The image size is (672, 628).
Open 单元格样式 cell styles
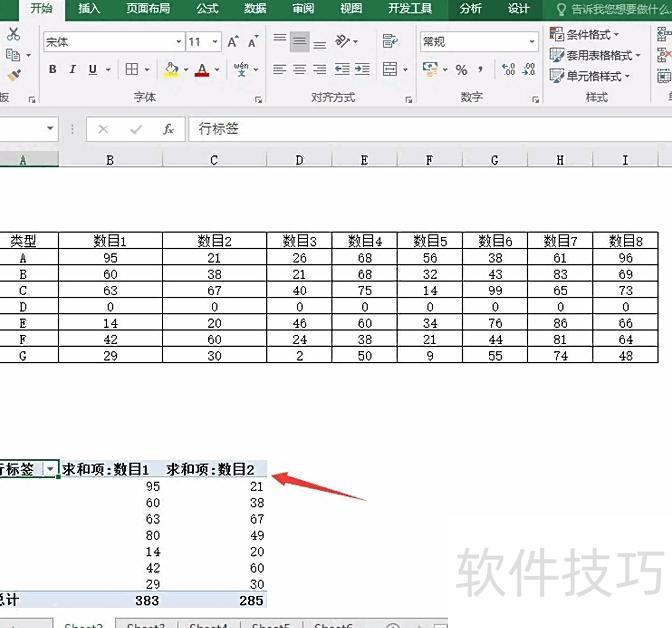(x=590, y=76)
